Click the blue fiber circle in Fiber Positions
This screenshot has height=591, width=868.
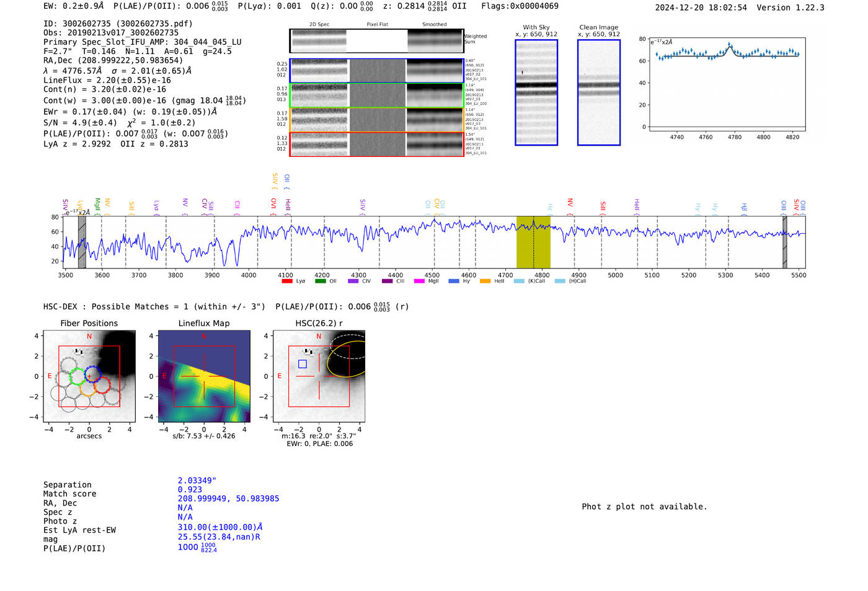(93, 374)
